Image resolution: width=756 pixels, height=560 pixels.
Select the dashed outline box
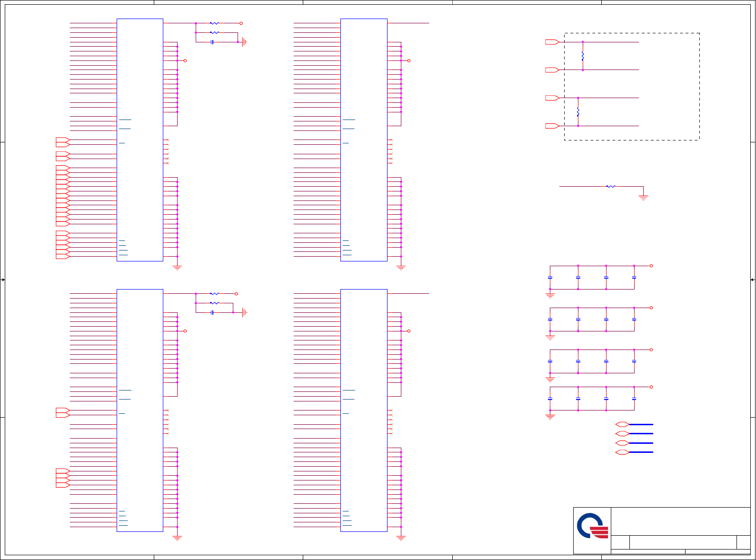coord(632,87)
